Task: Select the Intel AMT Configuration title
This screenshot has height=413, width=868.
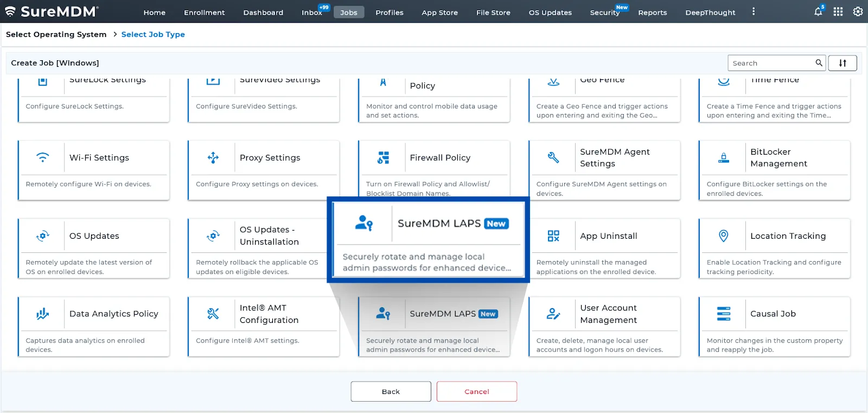Action: tap(269, 314)
